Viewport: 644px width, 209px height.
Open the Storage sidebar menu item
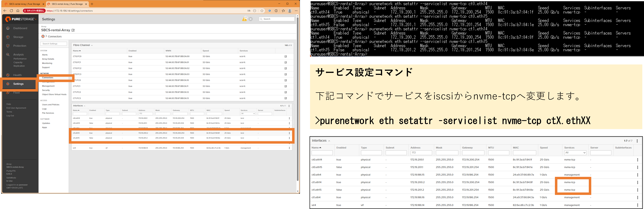coord(18,37)
